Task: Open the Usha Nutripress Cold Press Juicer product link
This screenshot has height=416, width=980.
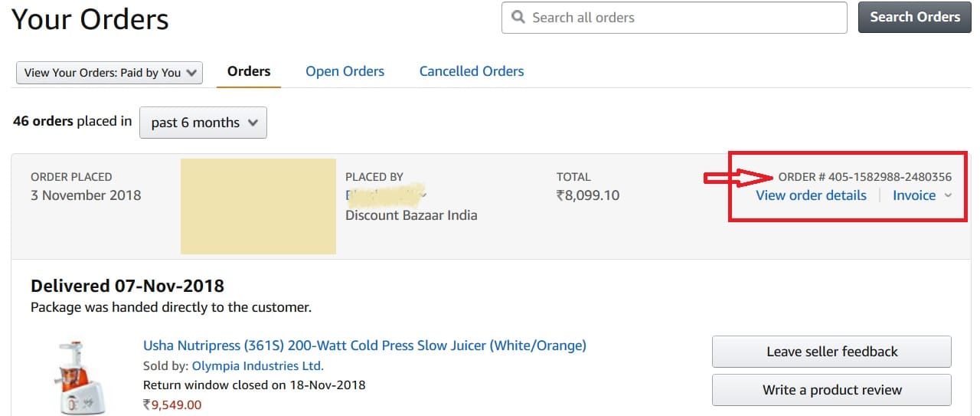Action: [x=364, y=346]
